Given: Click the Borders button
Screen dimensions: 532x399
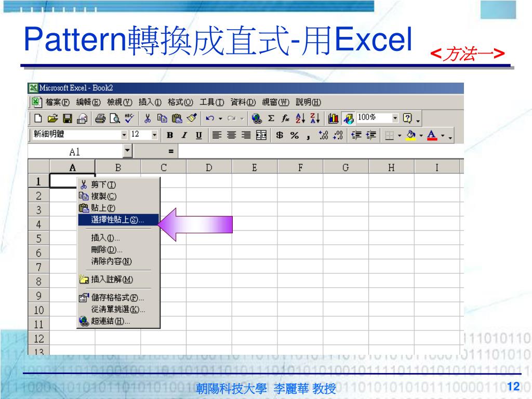Looking at the screenshot, I should pos(390,136).
